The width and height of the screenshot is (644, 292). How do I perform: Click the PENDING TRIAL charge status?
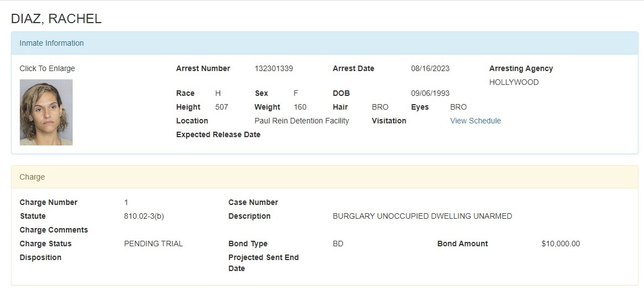pyautogui.click(x=153, y=244)
